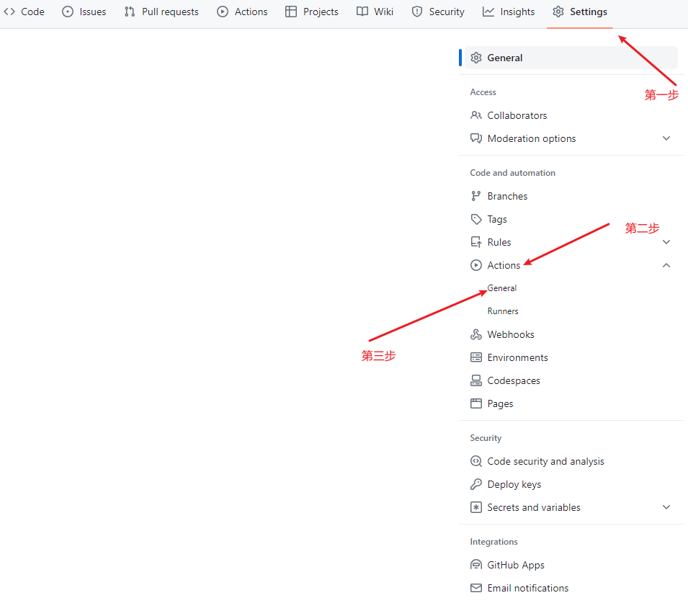Click the Code tab angle-brackets icon

tap(9, 12)
